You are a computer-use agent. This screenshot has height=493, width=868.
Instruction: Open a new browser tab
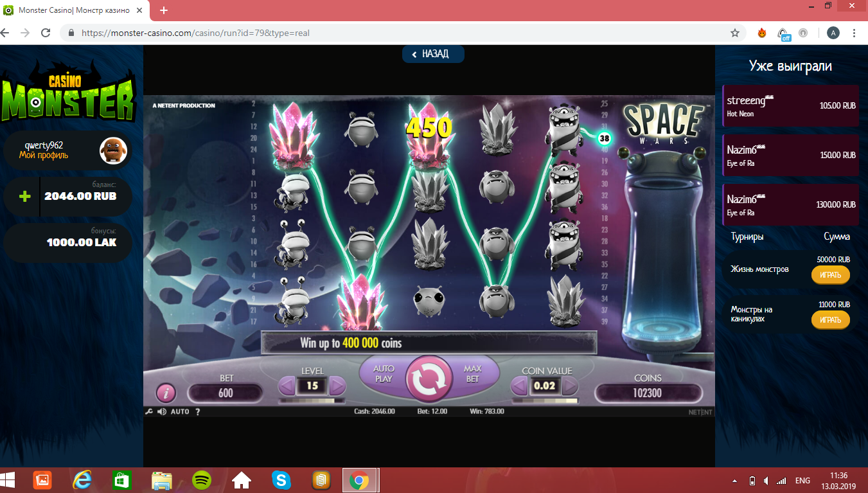[164, 10]
